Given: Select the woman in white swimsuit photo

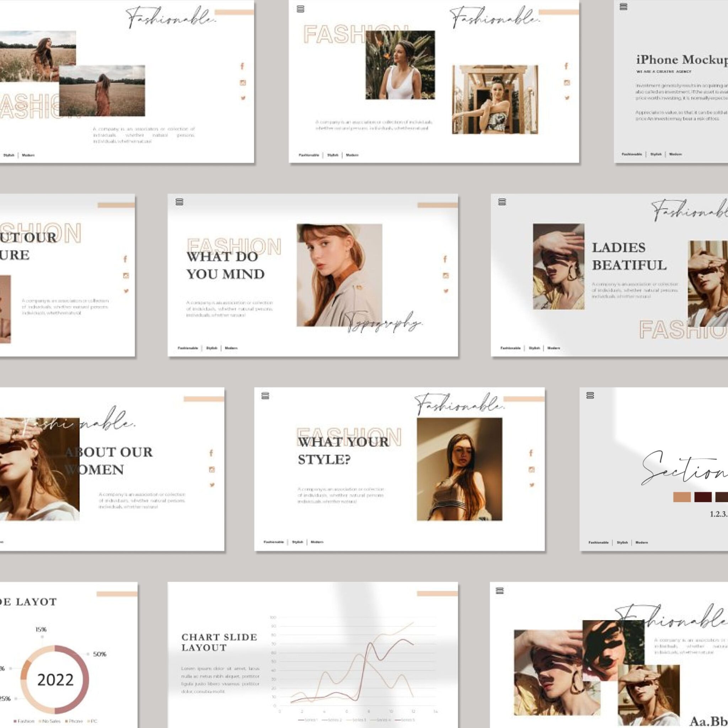Looking at the screenshot, I should point(400,65).
